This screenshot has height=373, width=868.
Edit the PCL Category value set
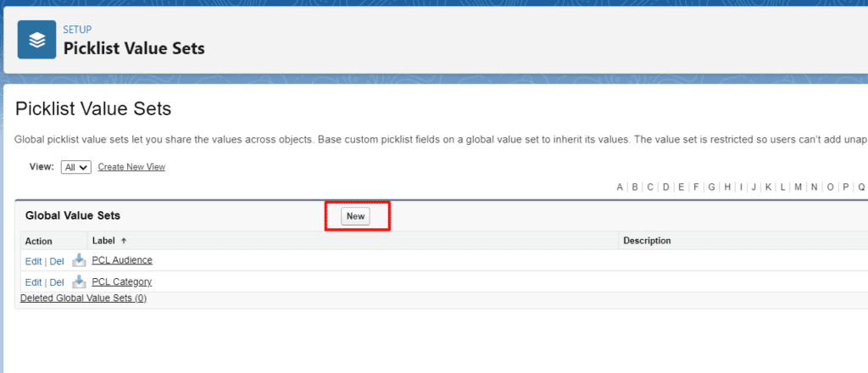tap(33, 282)
